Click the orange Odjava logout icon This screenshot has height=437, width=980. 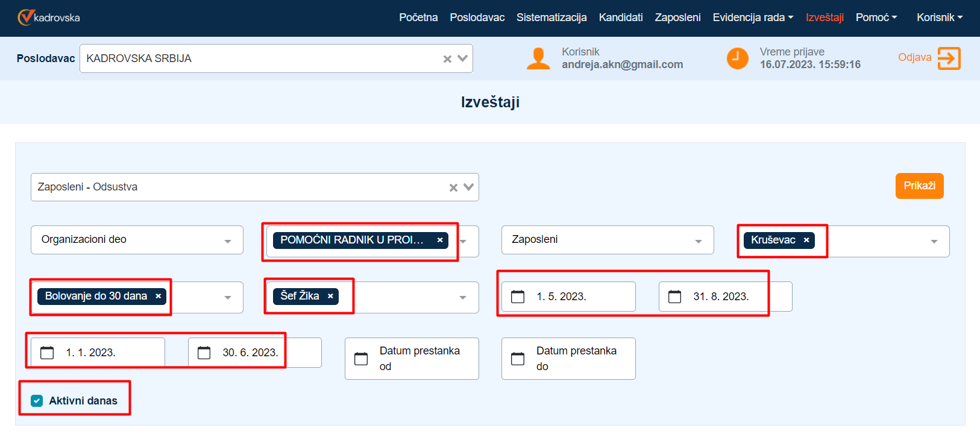click(x=949, y=58)
